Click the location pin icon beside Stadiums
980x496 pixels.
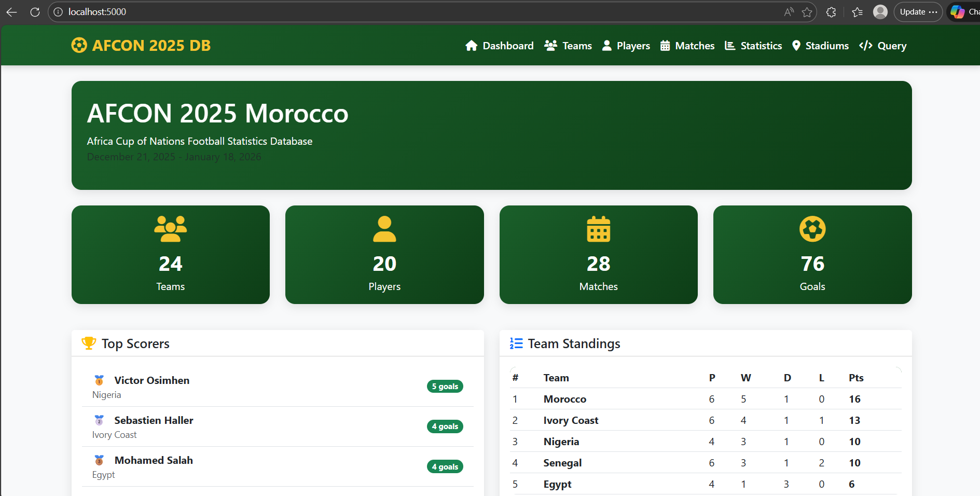coord(797,46)
